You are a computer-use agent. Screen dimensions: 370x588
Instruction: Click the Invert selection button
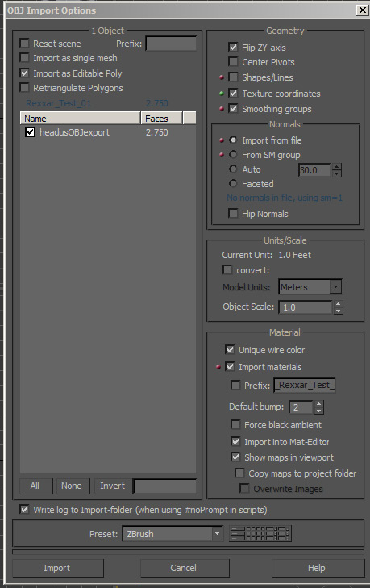[113, 486]
